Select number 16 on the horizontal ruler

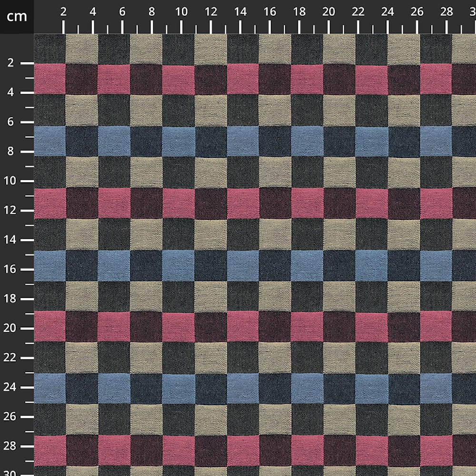click(x=269, y=12)
